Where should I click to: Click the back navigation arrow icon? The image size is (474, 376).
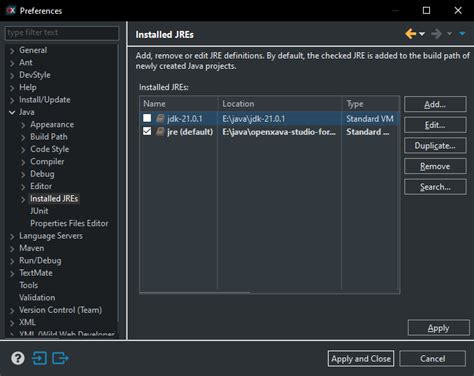(410, 34)
